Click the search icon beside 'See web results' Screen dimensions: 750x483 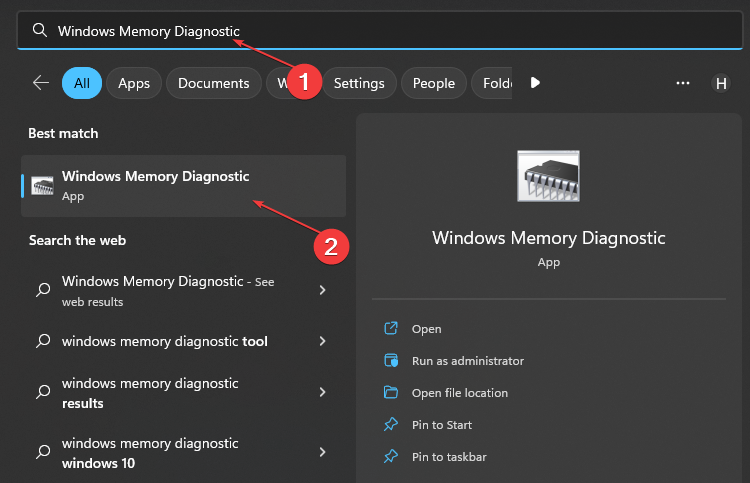[43, 290]
